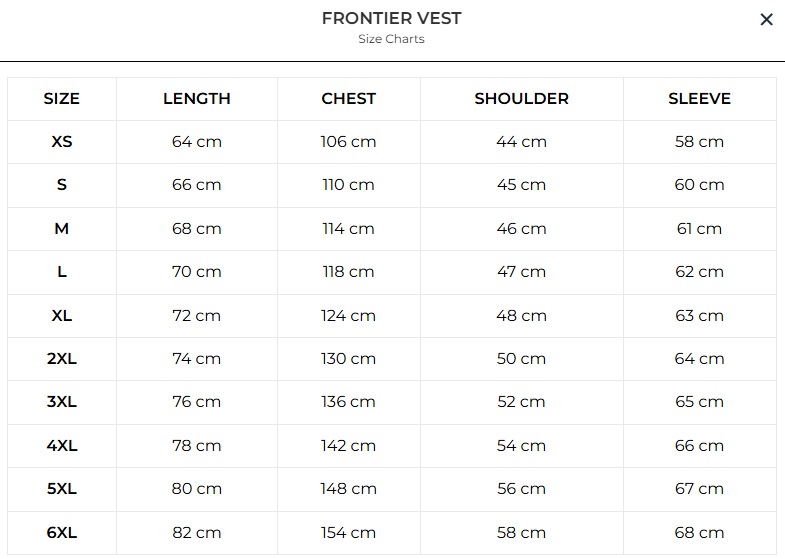Select the M size row label
This screenshot has height=559, width=785.
click(62, 229)
